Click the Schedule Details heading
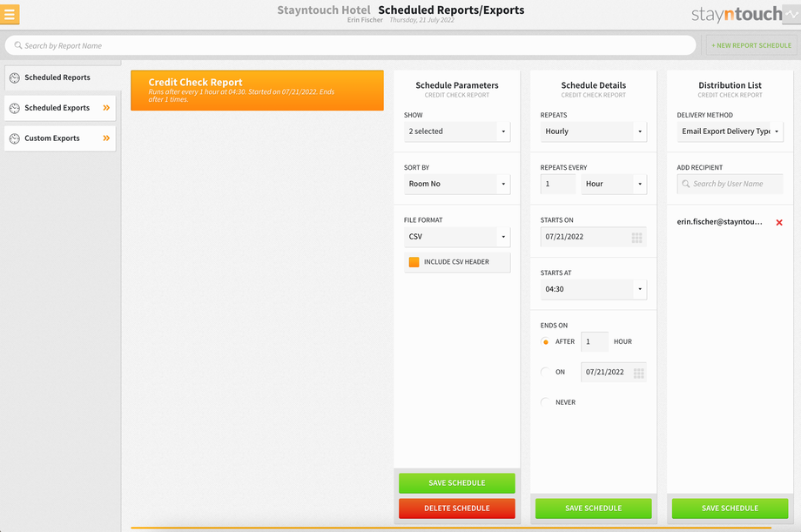The width and height of the screenshot is (801, 532). 594,85
